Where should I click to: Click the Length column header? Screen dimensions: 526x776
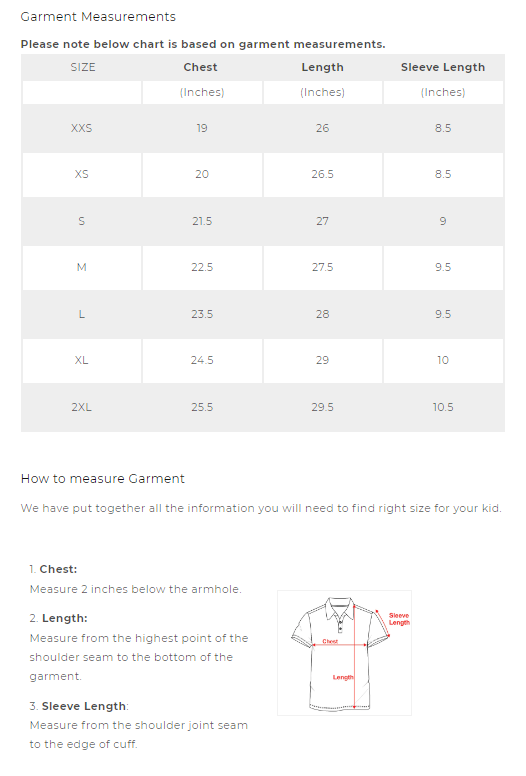click(323, 67)
